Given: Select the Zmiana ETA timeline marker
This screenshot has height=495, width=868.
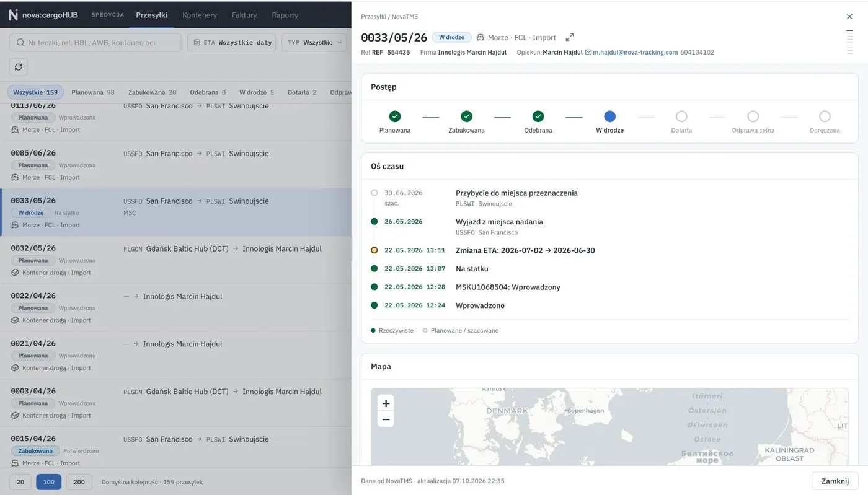Looking at the screenshot, I should pos(374,250).
